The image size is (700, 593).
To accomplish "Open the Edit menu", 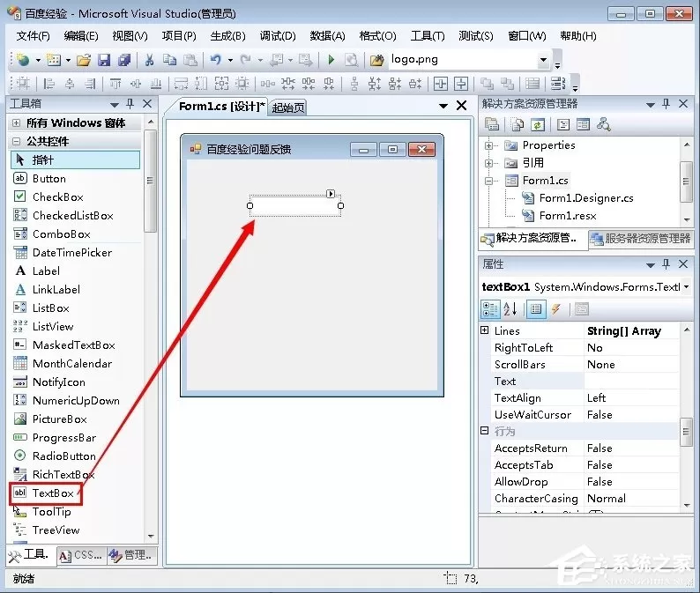I will click(x=81, y=36).
